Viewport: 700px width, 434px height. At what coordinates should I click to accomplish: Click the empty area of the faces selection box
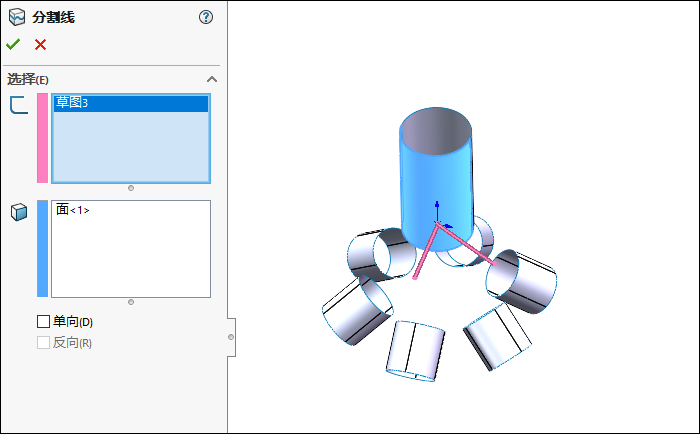click(x=131, y=259)
